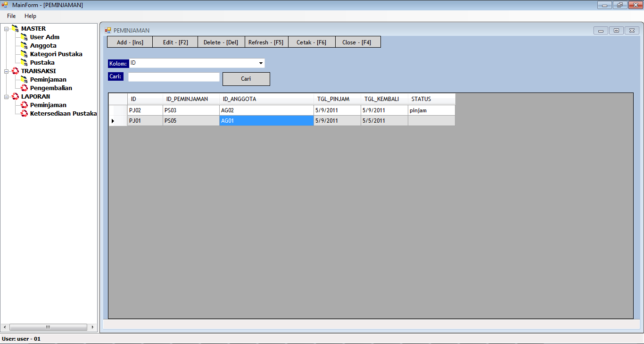Select Peminjaman under TRANSAKSI
Viewport: 644px width, 344px height.
[48, 80]
